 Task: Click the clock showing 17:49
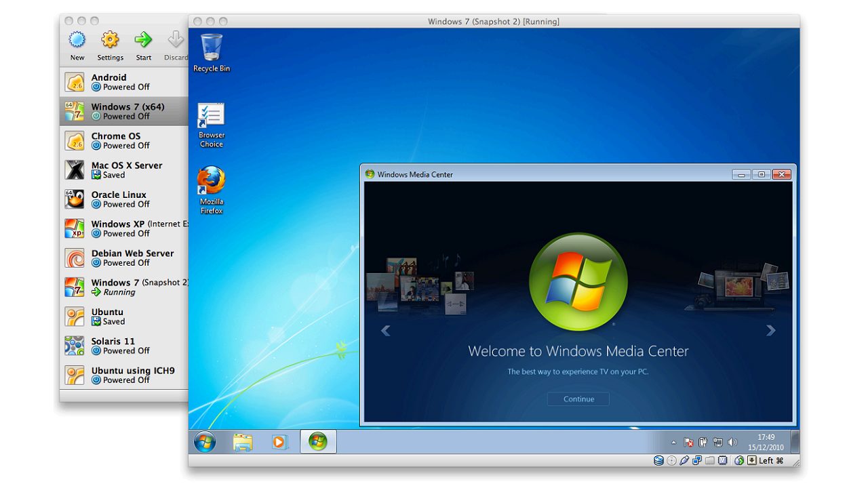pos(766,437)
